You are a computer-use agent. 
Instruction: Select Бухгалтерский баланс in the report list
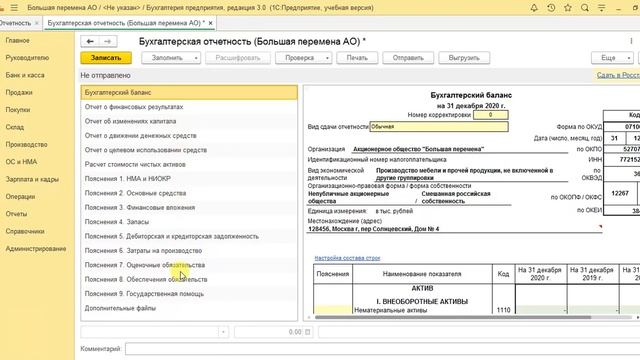[x=189, y=93]
